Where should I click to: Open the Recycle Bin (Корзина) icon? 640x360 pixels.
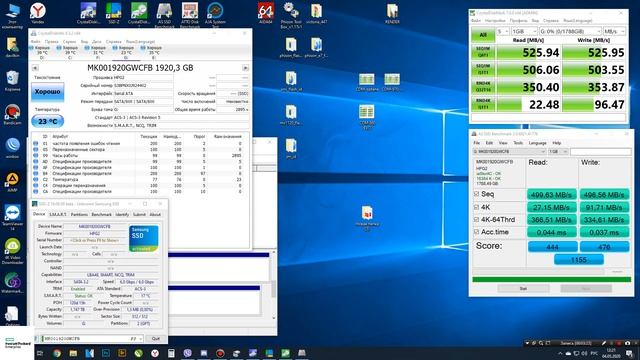pos(12,80)
